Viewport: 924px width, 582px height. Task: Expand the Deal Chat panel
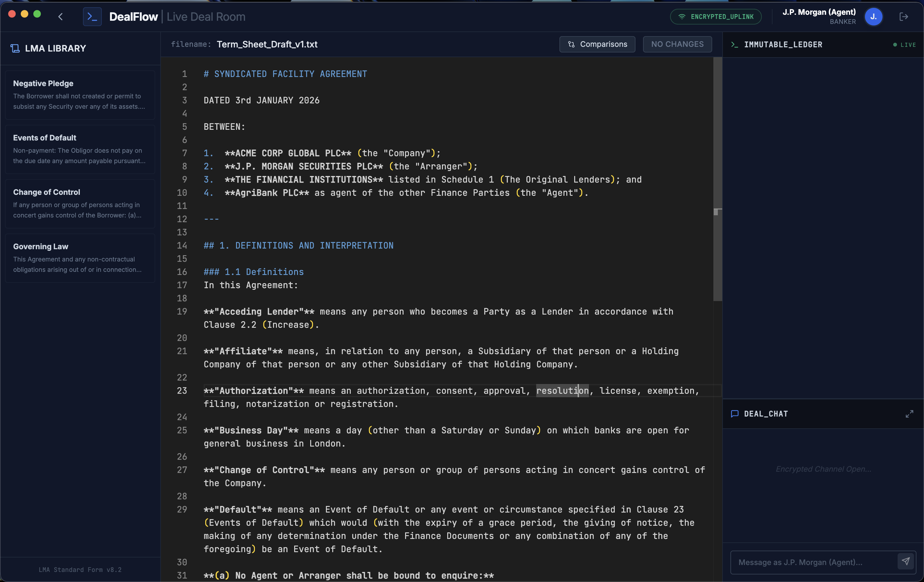[909, 414]
